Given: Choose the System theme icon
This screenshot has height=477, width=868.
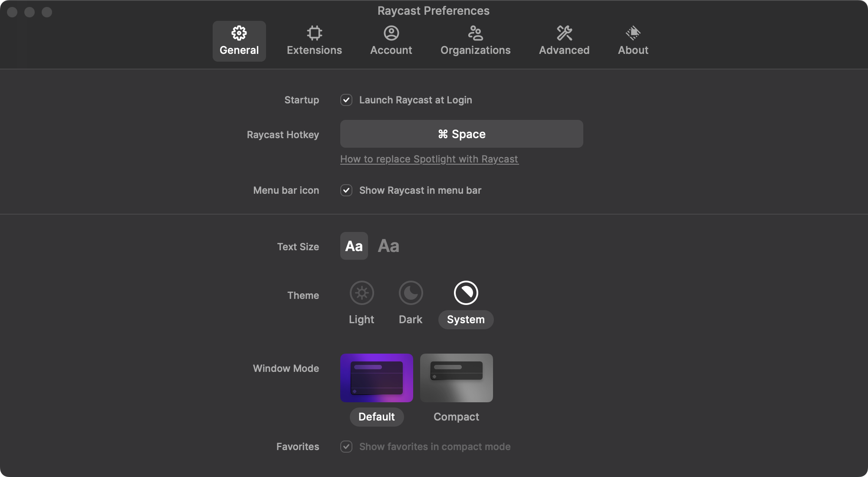Looking at the screenshot, I should [466, 293].
